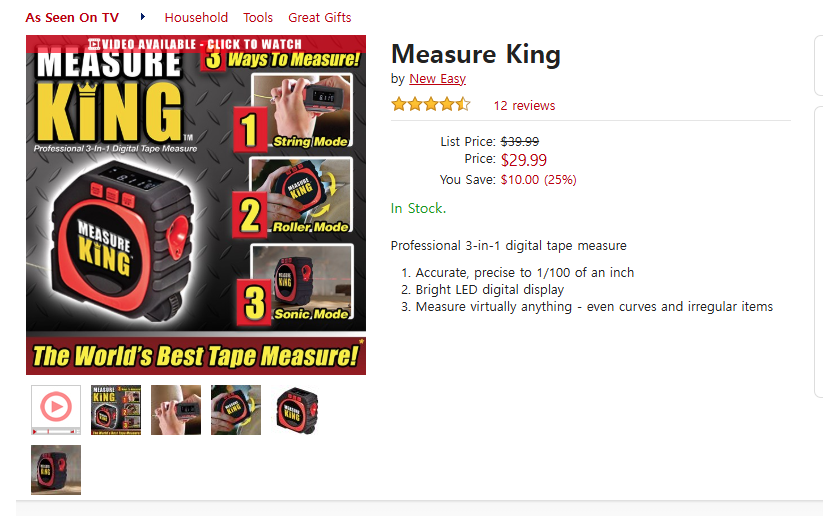View the string mode hand thumbnail

(176, 410)
